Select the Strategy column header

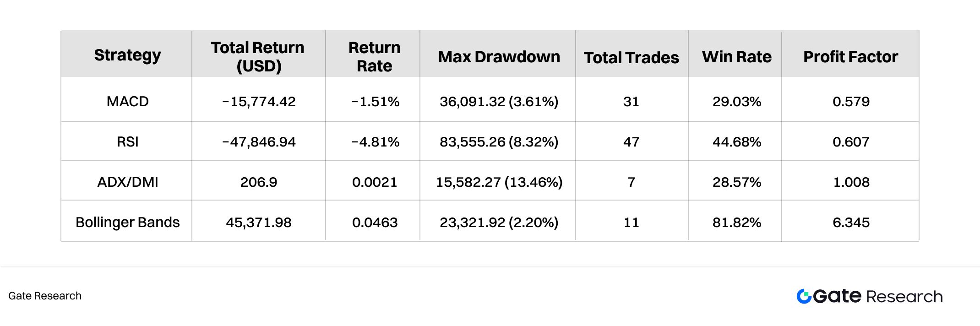click(x=127, y=55)
